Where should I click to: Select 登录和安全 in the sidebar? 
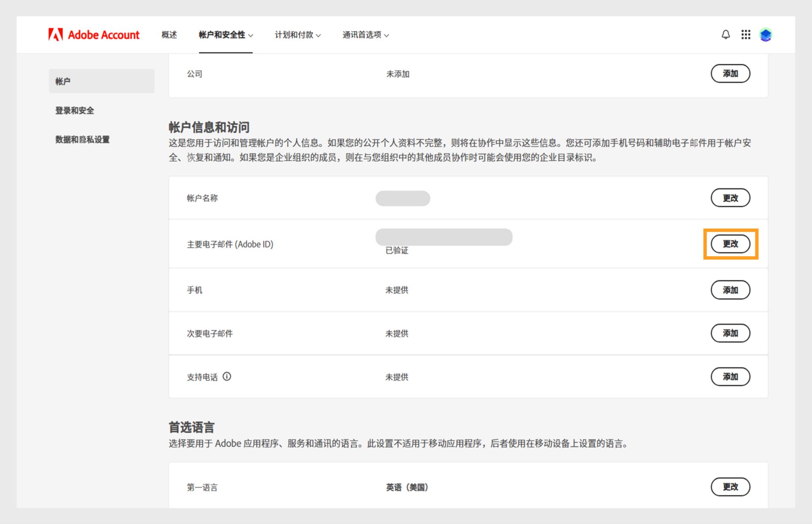(75, 111)
